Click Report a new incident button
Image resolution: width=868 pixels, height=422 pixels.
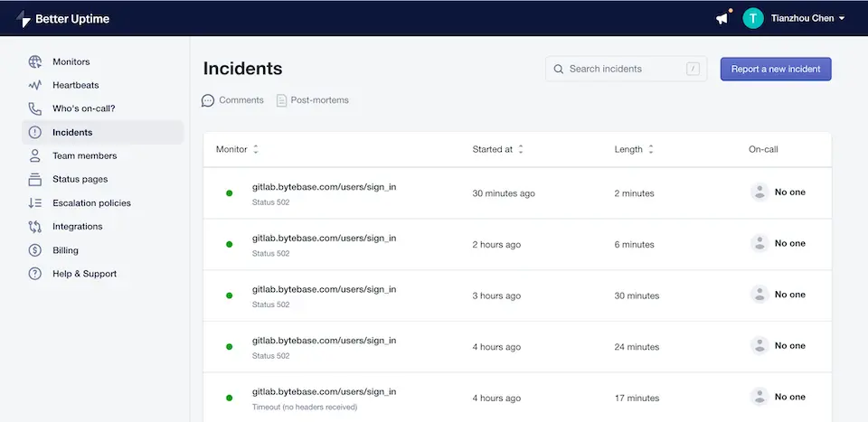point(776,70)
